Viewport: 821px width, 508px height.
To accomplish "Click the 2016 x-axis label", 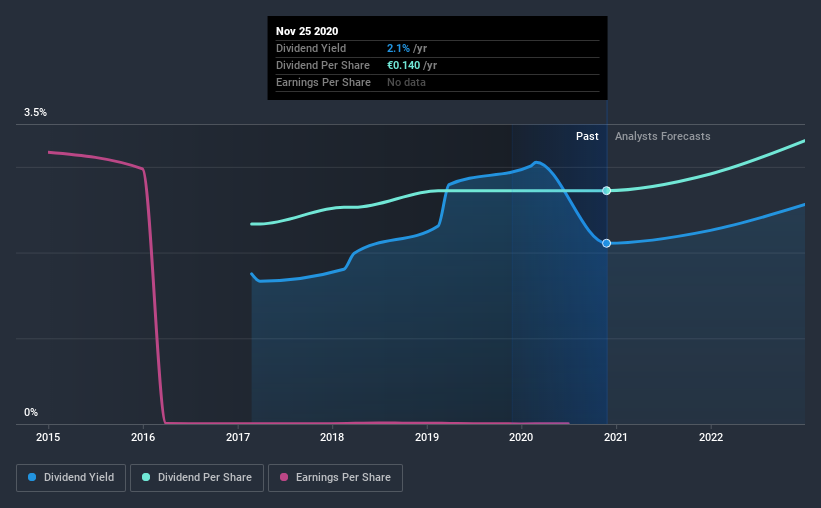I will (143, 437).
